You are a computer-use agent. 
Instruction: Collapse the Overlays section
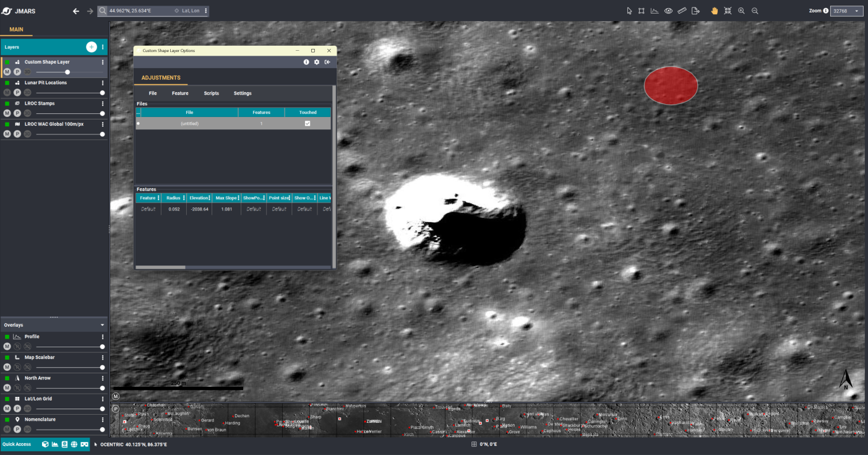(103, 324)
